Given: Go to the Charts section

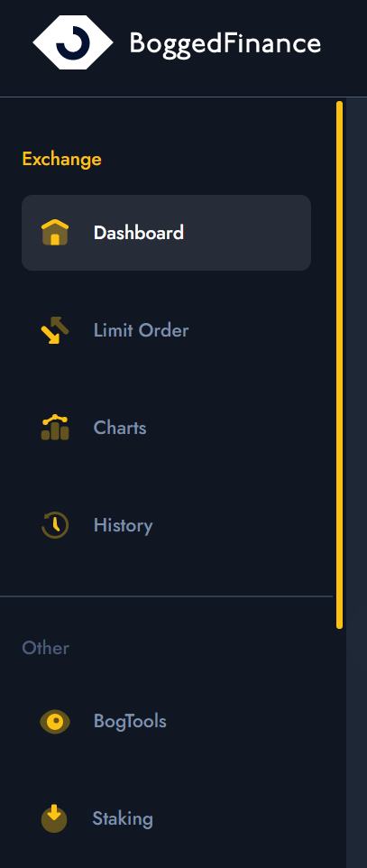Looking at the screenshot, I should [120, 428].
